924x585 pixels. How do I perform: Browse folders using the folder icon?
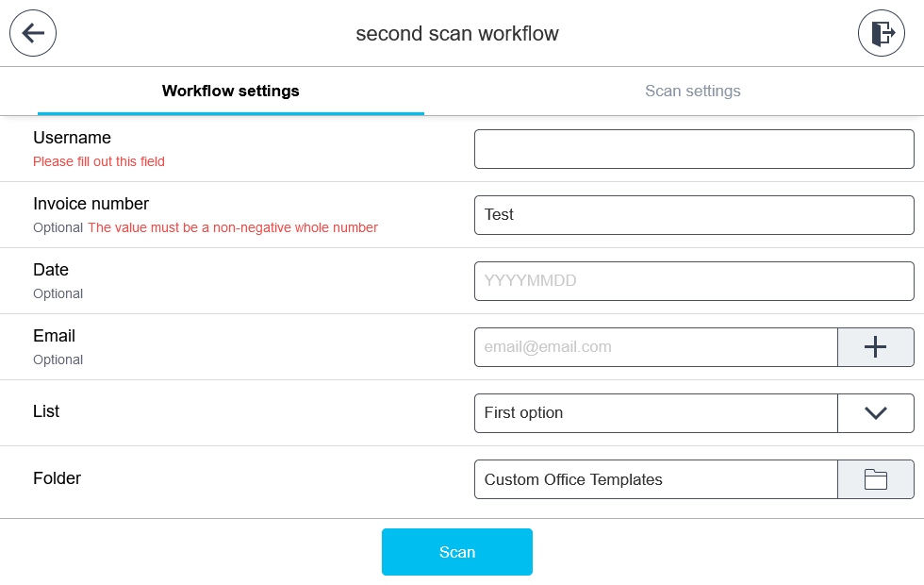pyautogui.click(x=875, y=479)
